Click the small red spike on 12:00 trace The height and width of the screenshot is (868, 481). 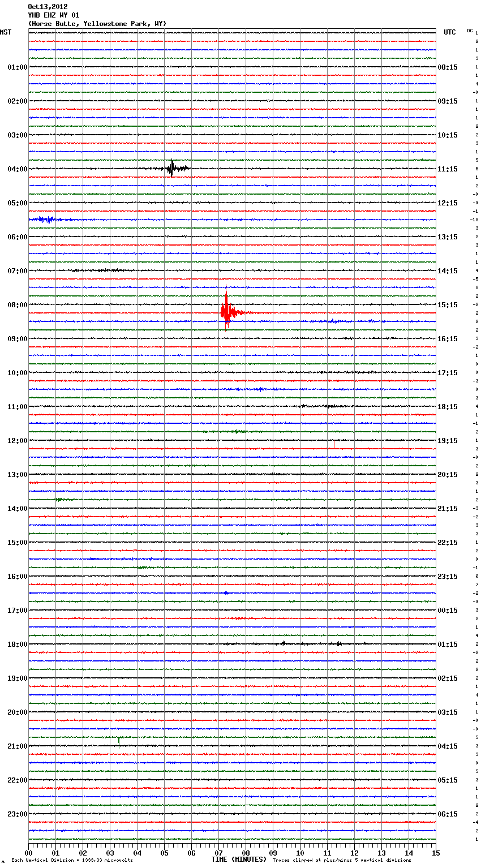(x=334, y=444)
